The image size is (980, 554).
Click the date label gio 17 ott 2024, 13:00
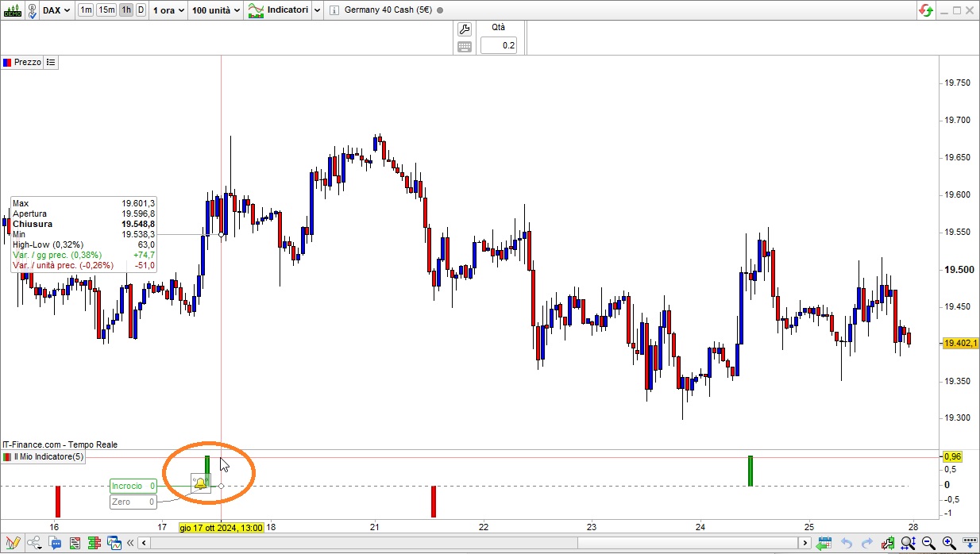[x=221, y=527]
